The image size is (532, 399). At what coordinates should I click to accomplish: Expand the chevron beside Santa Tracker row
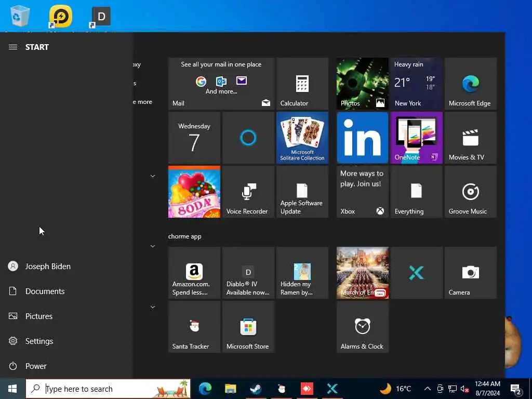tap(153, 307)
